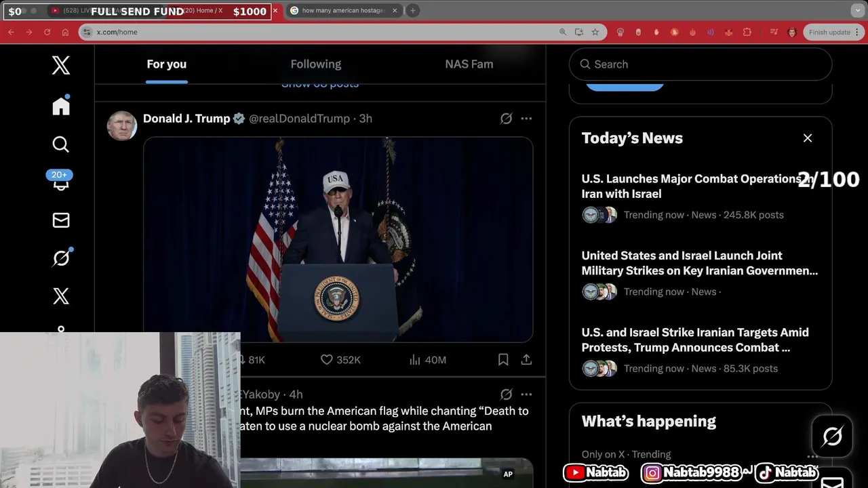Viewport: 868px width, 488px height.
Task: Open 'United States and Israel Launch Joint' news
Action: 700,263
